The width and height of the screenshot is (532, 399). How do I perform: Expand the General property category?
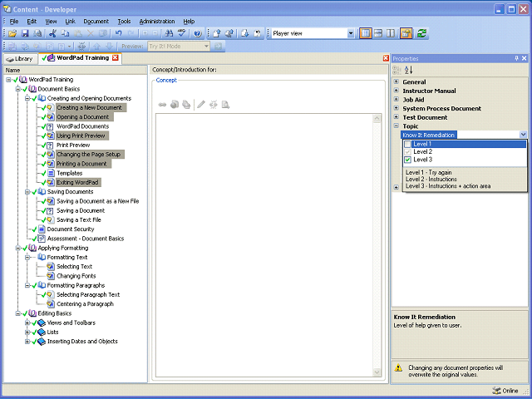(396, 81)
